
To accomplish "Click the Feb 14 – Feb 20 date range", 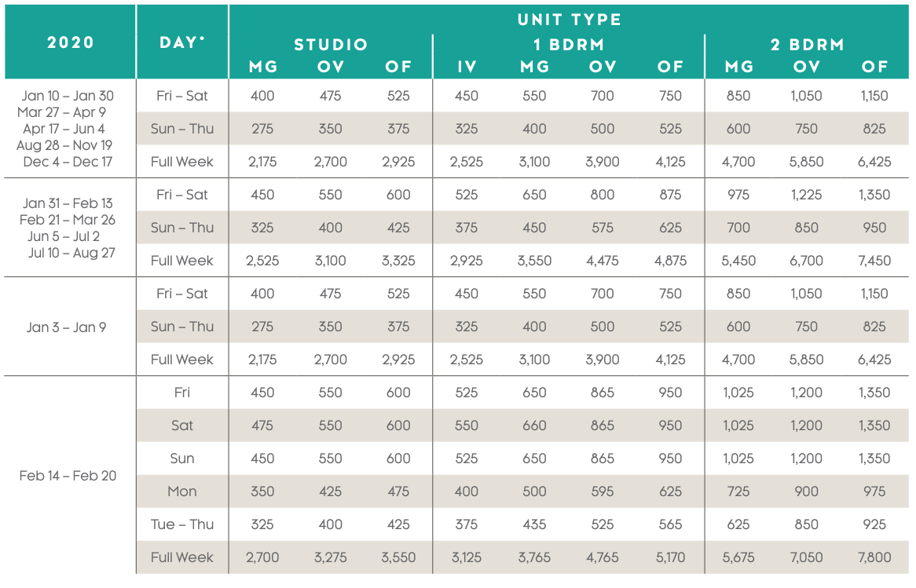I will 68,475.
